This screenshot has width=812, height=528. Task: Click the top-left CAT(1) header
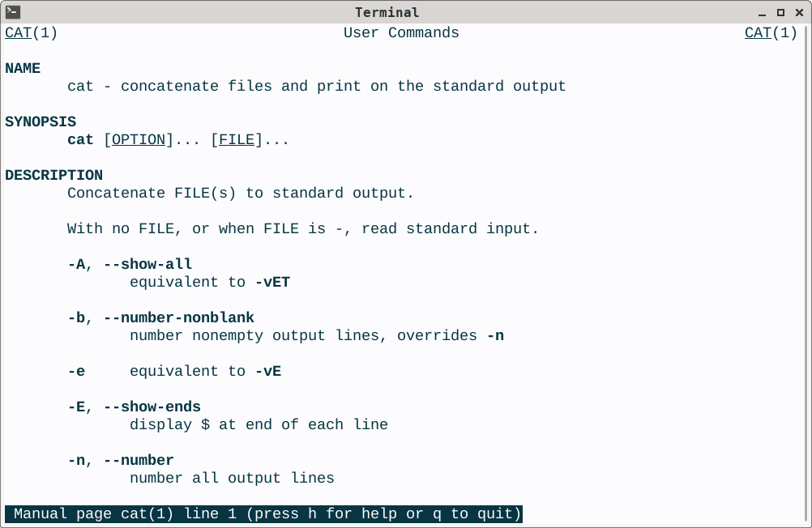pyautogui.click(x=31, y=32)
